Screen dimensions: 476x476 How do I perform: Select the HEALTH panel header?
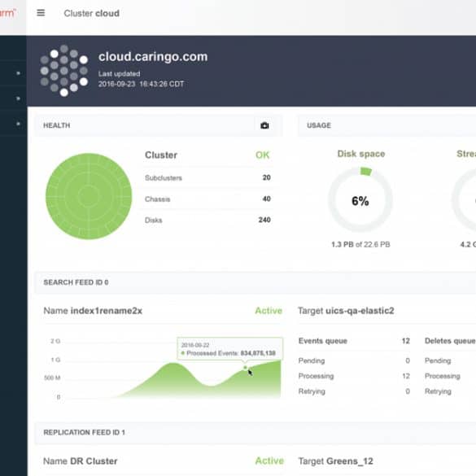click(158, 125)
